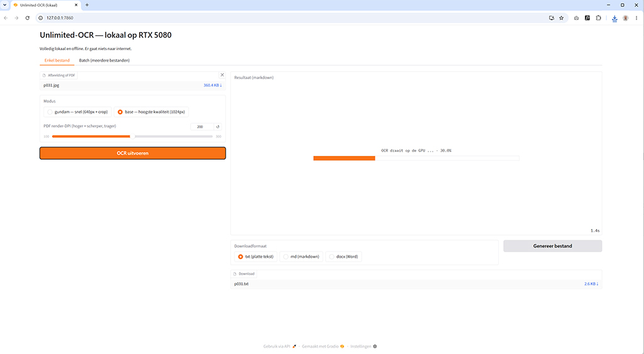Click the 360.4 KB download link

(x=213, y=86)
